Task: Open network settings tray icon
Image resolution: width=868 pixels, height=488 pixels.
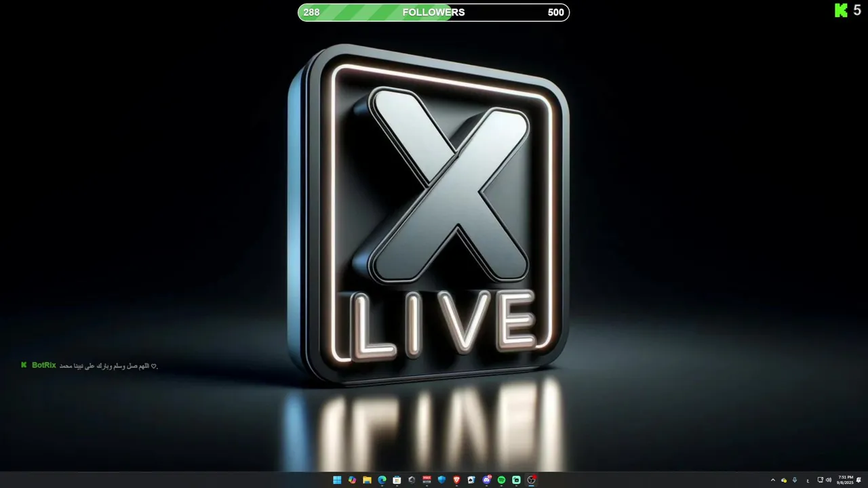Action: (820, 480)
